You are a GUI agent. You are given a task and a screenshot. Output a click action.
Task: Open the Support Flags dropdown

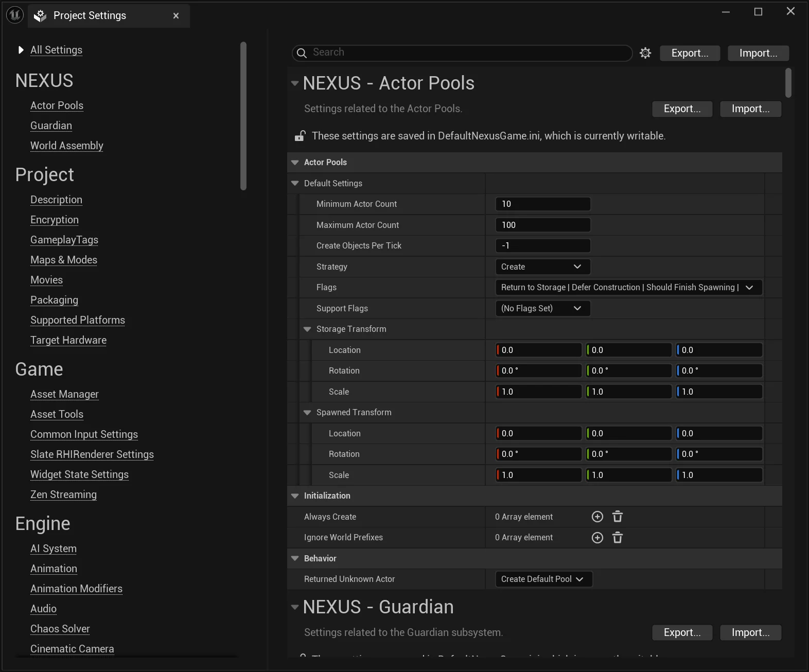click(x=542, y=308)
